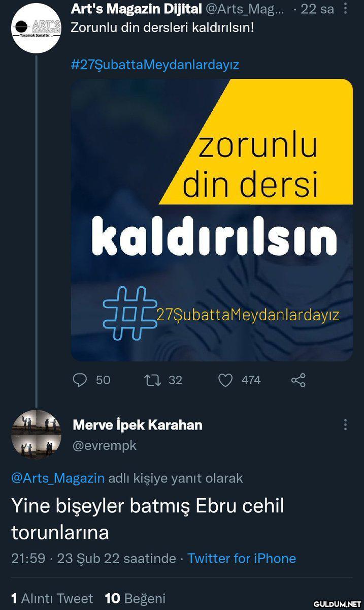Screen dimensions: 364x610
Task: Open Art's Magazin profile avatar
Action: pos(37,28)
